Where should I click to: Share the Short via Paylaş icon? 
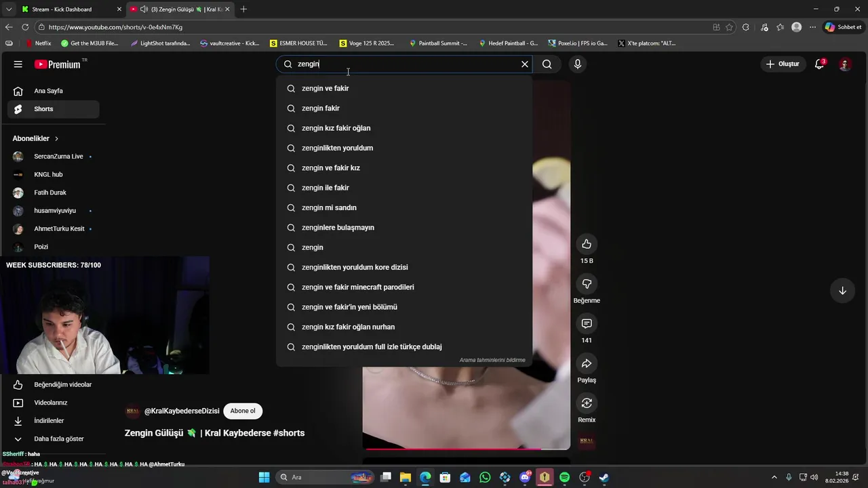pyautogui.click(x=587, y=363)
